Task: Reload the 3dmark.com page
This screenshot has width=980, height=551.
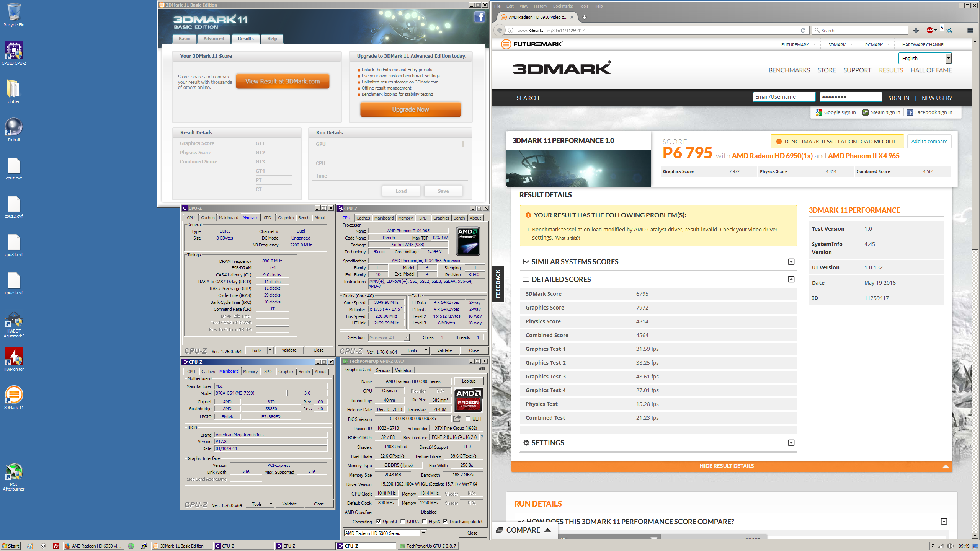Action: (x=803, y=30)
